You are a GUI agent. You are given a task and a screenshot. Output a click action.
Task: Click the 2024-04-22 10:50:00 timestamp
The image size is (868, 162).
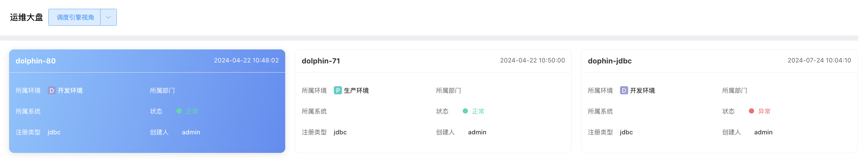click(x=532, y=61)
